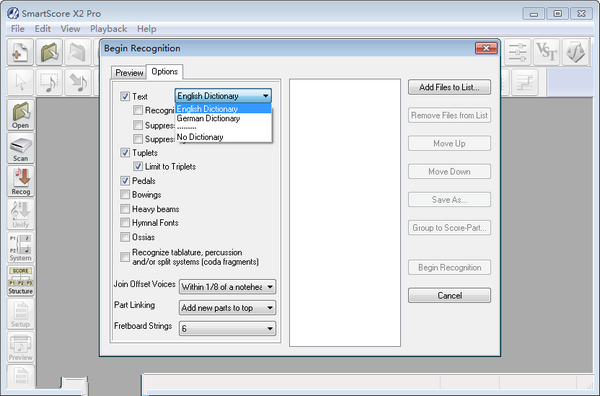Screen dimensions: 600x396
Task: Click Add Files to List button
Action: coord(449,87)
